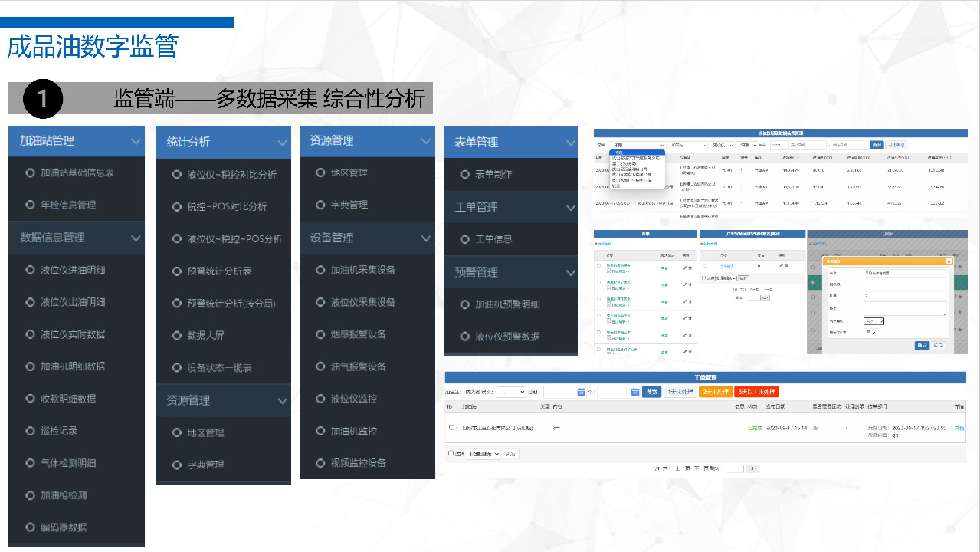Image resolution: width=980 pixels, height=552 pixels.
Task: Click the blue 搜索 button in 工单管理
Action: point(651,392)
